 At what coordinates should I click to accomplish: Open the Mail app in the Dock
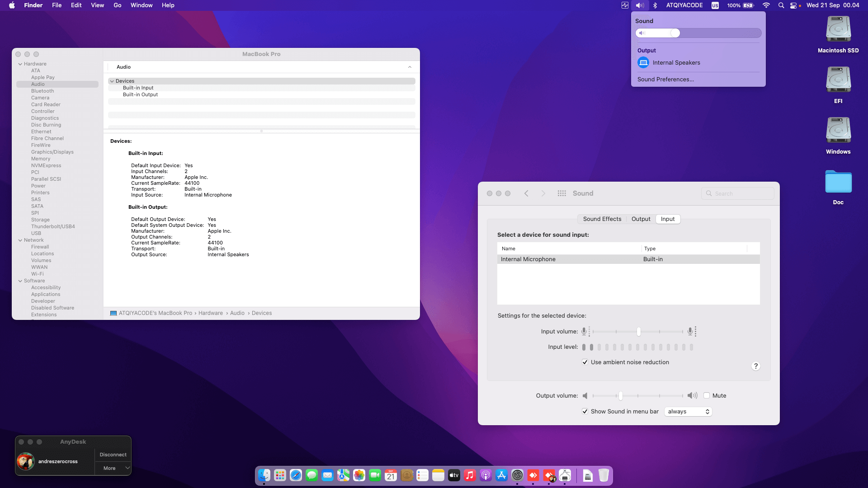pos(328,475)
